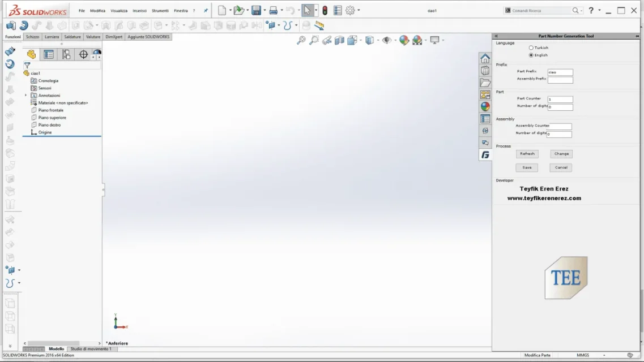Switch to the Aggiunte SOLIDWORKS tab
Image resolution: width=644 pixels, height=362 pixels.
[148, 37]
